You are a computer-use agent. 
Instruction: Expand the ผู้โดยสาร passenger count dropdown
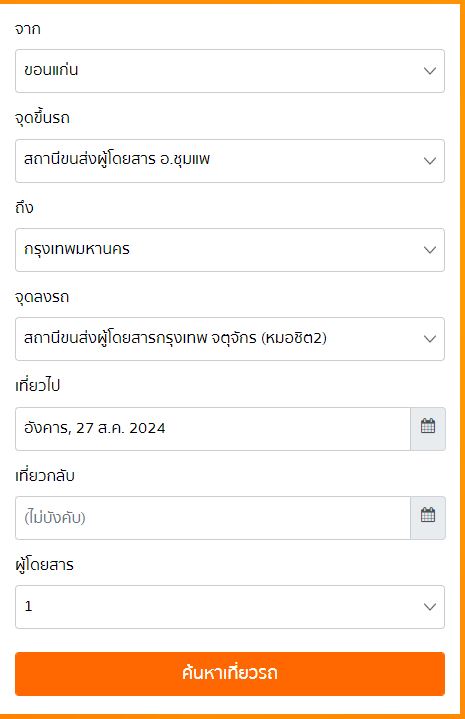coord(230,607)
